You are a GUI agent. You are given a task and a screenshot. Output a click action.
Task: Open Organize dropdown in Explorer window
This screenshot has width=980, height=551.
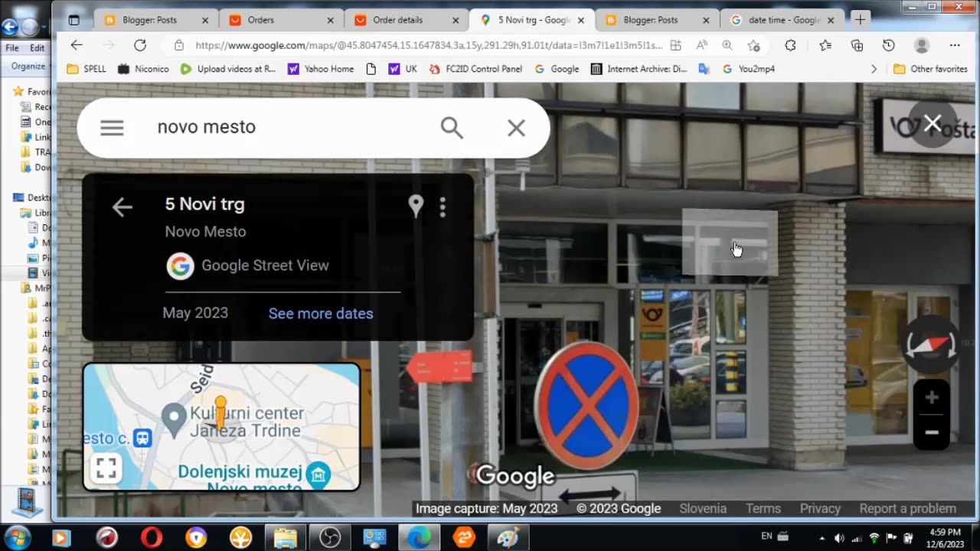[29, 66]
